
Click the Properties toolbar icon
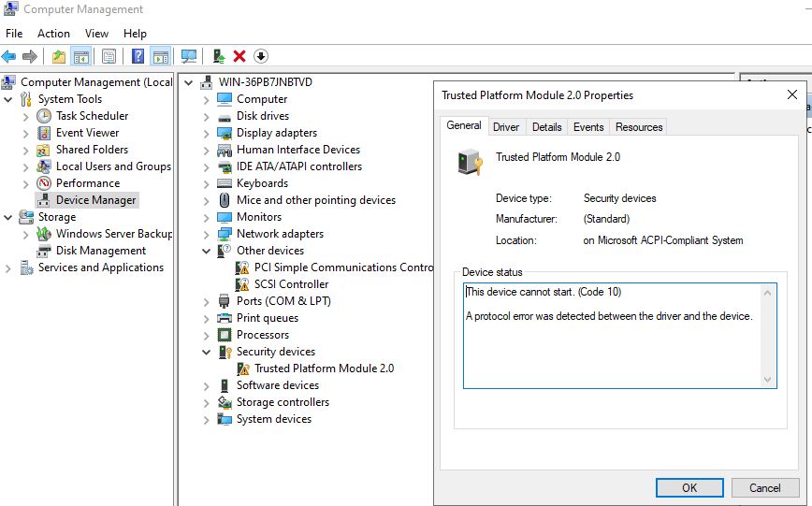tap(109, 56)
